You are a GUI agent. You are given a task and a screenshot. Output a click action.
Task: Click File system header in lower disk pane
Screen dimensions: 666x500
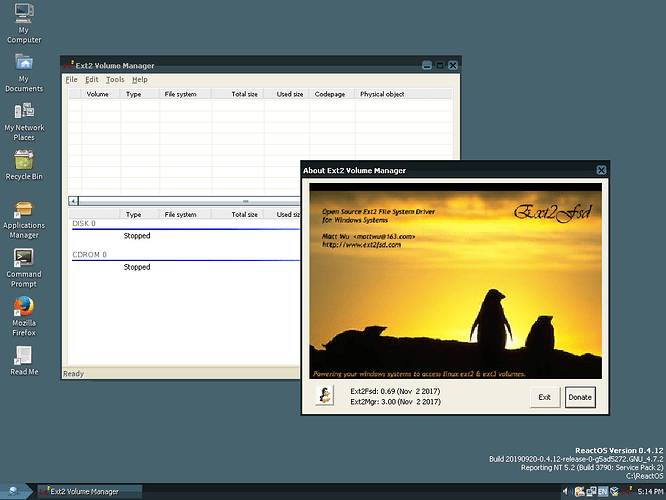pyautogui.click(x=185, y=215)
